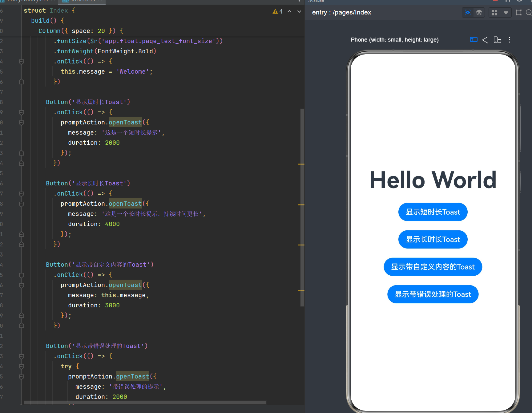Collapse fold marker at onClick under 显示带自定义内容的Toast

22,275
